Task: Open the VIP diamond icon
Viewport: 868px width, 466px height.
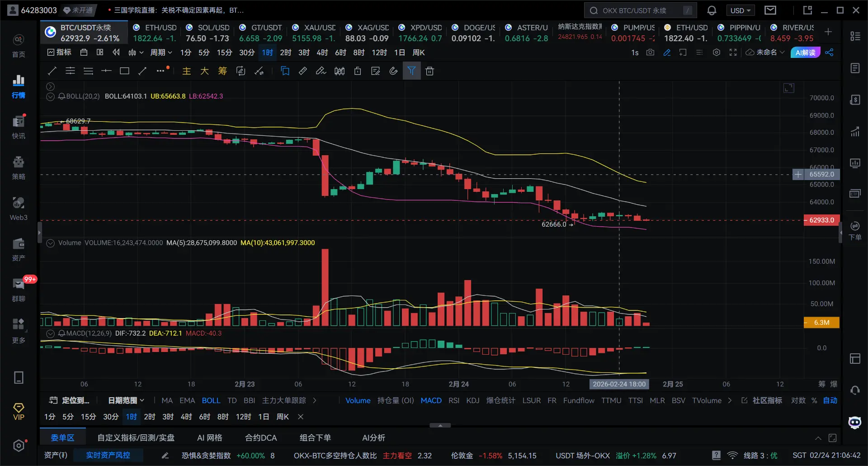Action: [19, 412]
